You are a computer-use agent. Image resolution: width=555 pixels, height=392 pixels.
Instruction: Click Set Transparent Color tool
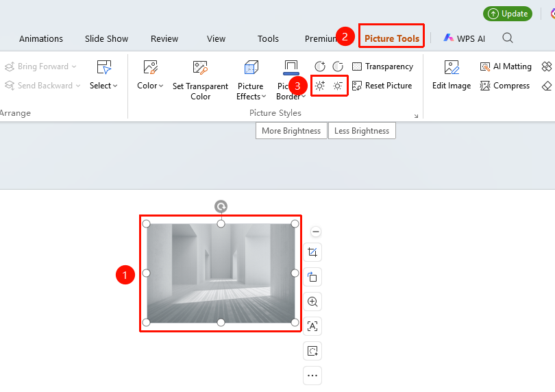200,80
